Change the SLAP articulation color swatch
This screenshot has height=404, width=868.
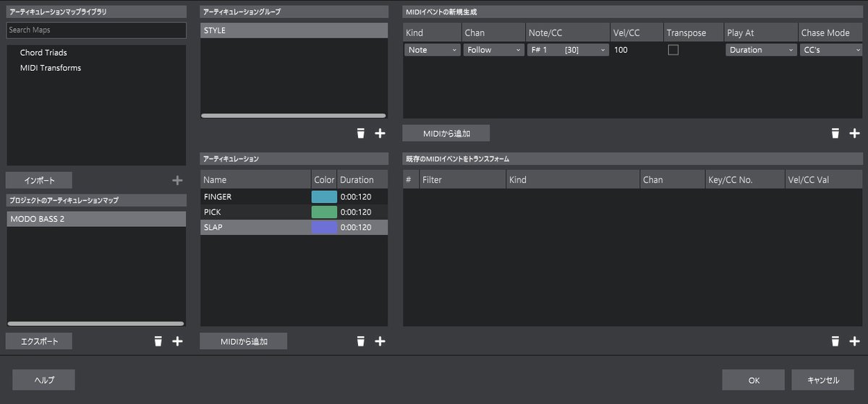[x=324, y=228]
